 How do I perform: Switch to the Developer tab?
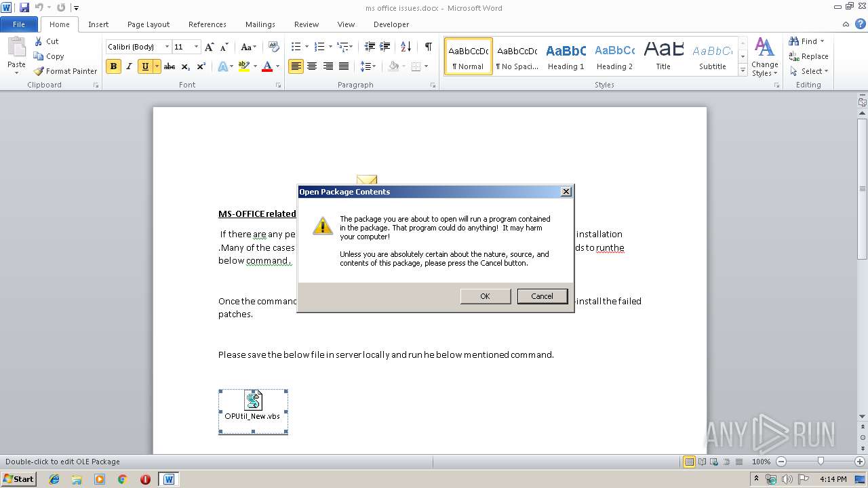(x=391, y=24)
